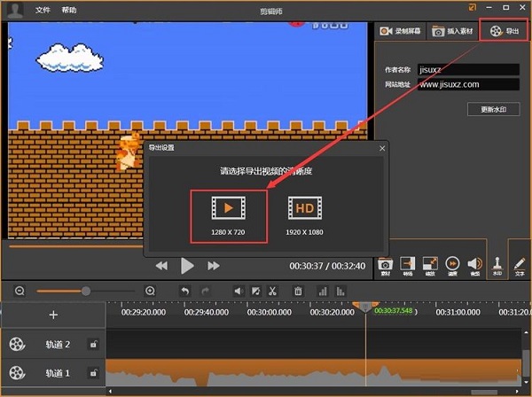Click the detach audio icon next to scissors

tap(256, 292)
